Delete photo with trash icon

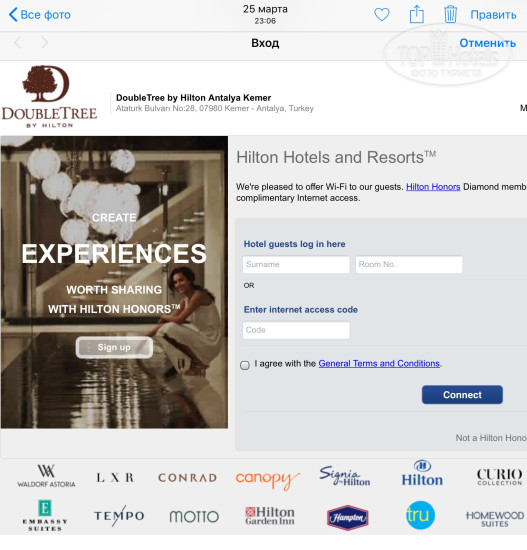coord(450,15)
